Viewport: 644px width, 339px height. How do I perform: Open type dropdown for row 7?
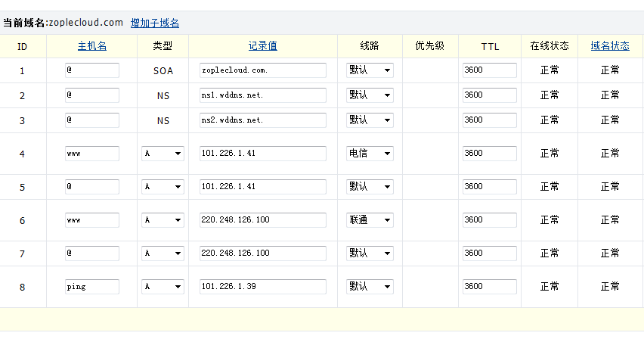point(163,253)
